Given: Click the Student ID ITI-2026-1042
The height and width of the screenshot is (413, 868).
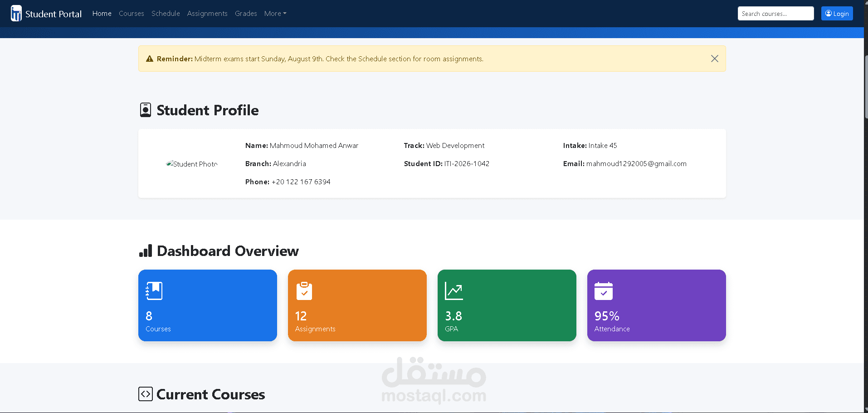Looking at the screenshot, I should point(447,164).
